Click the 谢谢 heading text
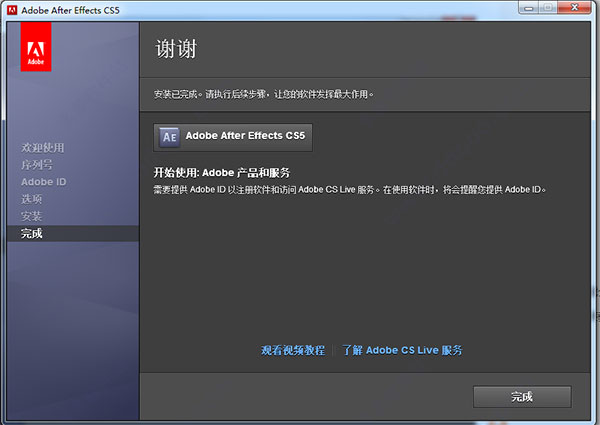 point(176,49)
